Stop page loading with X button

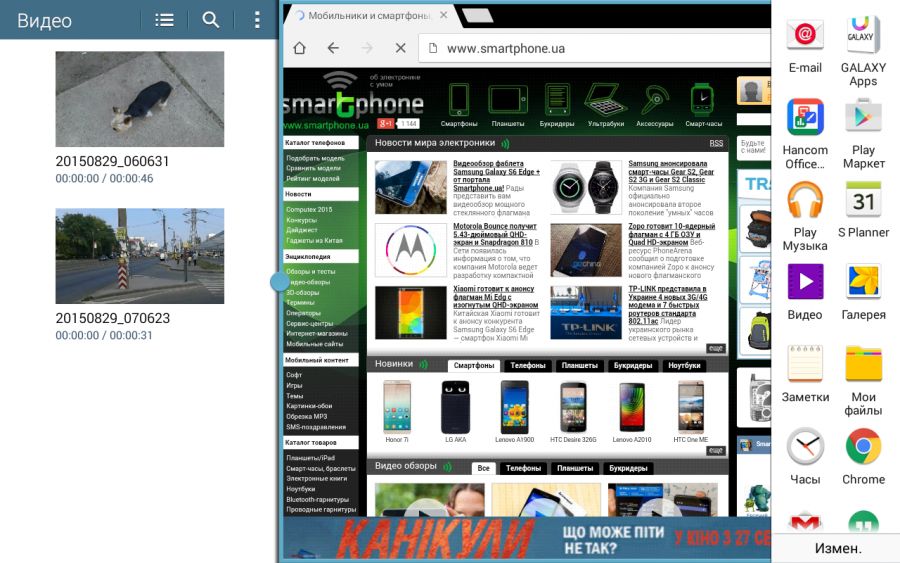399,48
